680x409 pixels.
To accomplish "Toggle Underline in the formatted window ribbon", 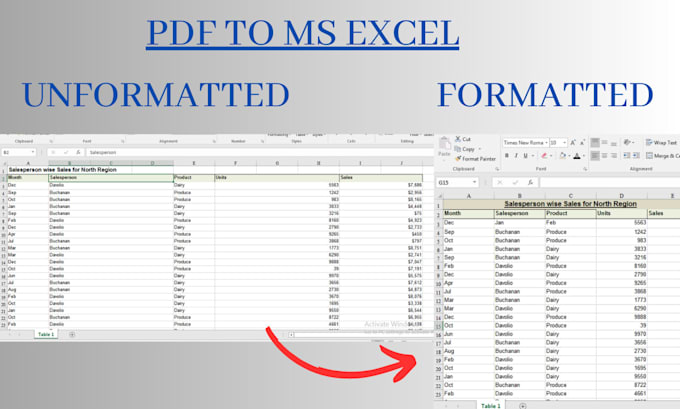I will tap(526, 155).
